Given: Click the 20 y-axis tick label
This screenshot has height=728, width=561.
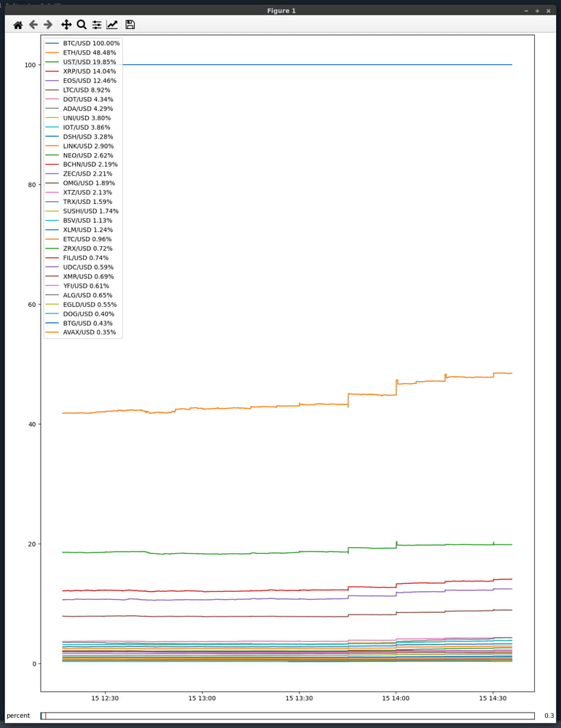Looking at the screenshot, I should click(x=32, y=544).
